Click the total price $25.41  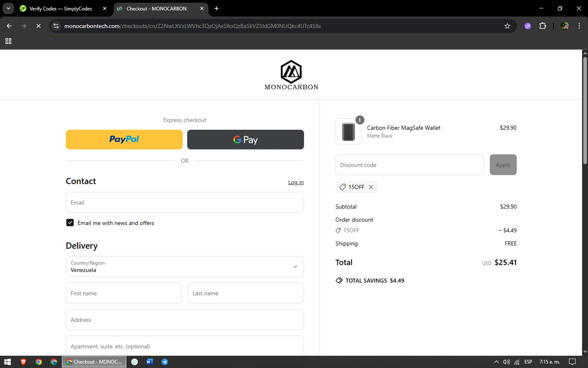pos(505,262)
